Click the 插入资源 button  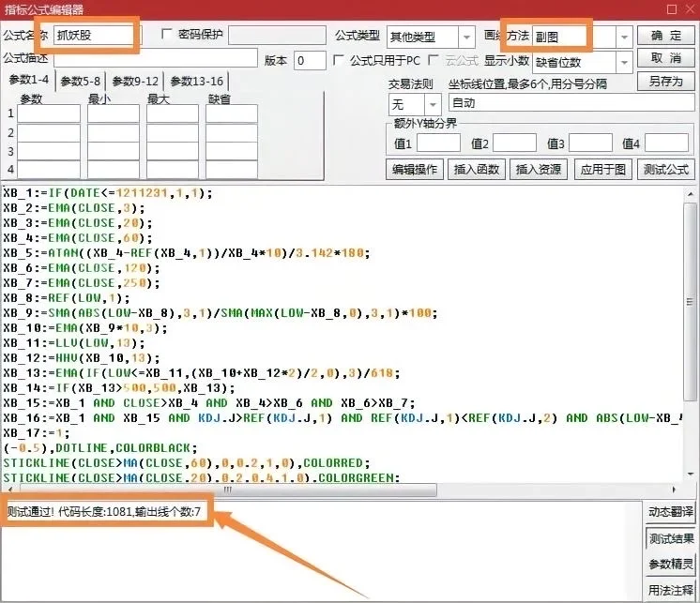pos(539,170)
